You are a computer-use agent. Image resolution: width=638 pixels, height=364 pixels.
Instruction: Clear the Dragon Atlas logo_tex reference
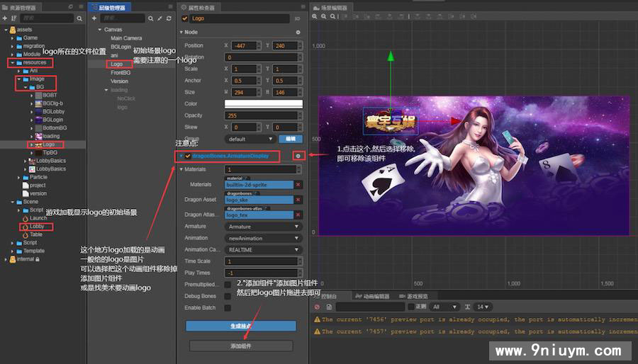298,215
